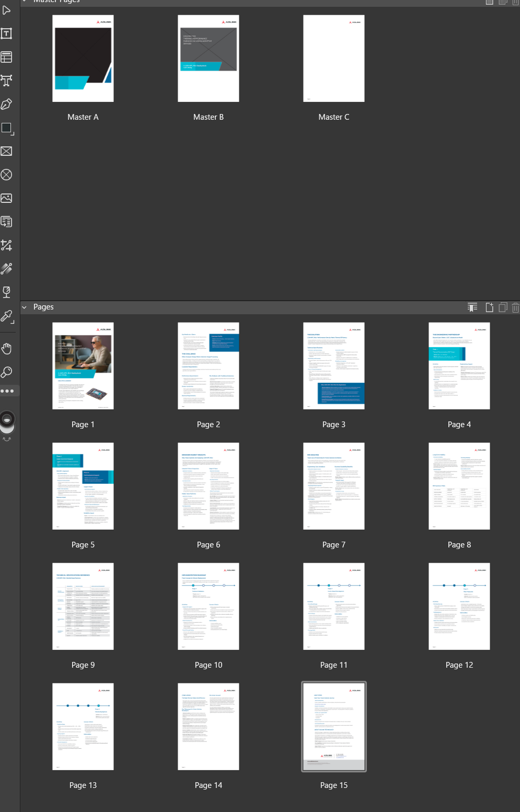
Task: Select the Table tool
Action: [x=7, y=57]
